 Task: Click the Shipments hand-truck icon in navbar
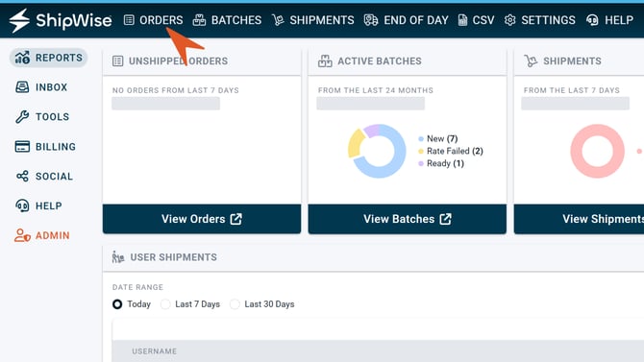[278, 20]
